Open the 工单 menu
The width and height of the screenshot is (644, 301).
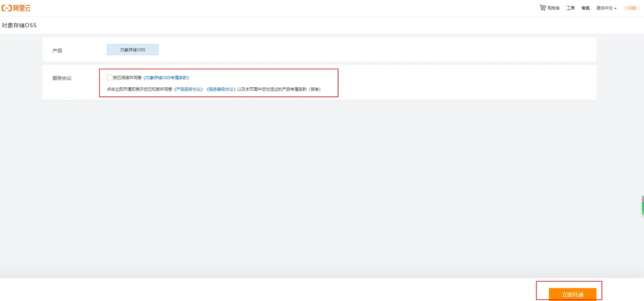pos(571,8)
